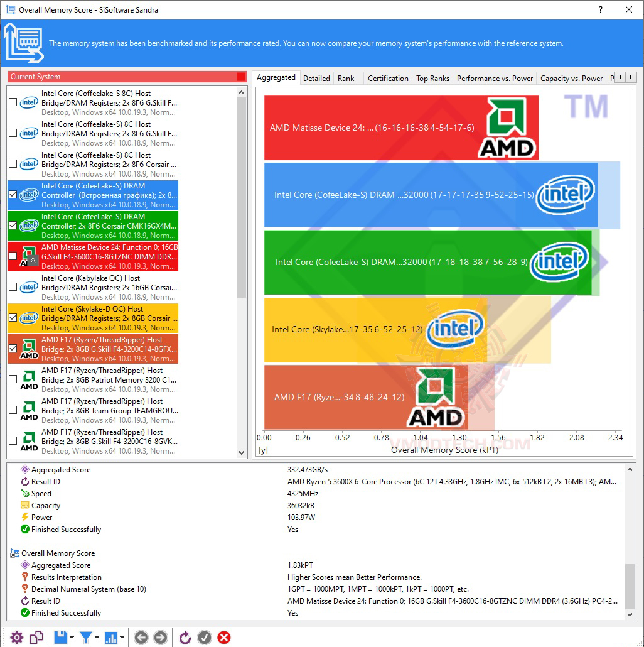Image resolution: width=644 pixels, height=647 pixels.
Task: Uncheck the blue CofeeLake-S DRAM Controller entry
Action: point(13,195)
